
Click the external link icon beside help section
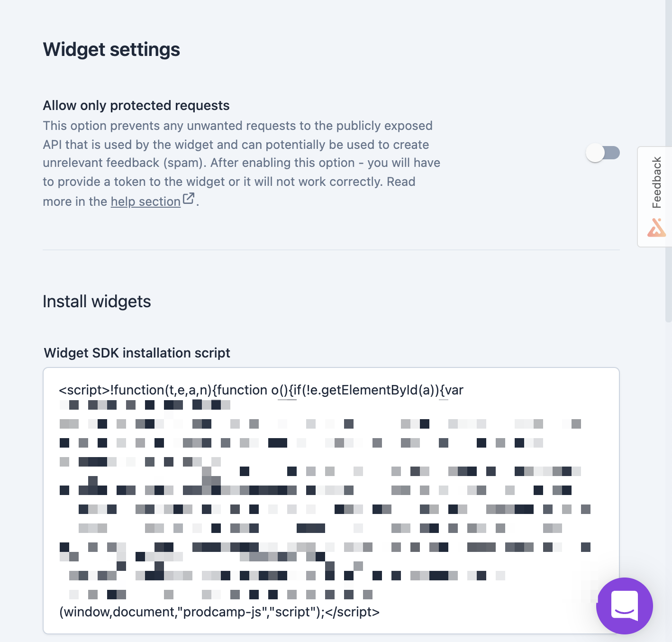[189, 199]
